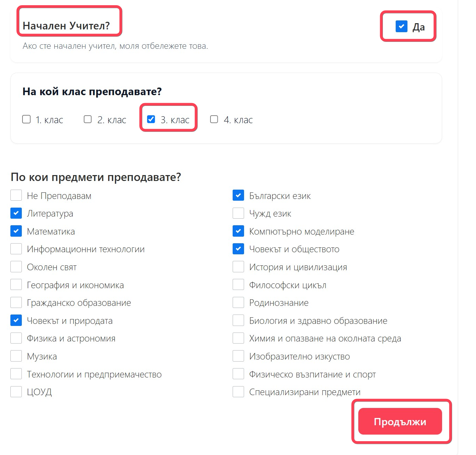Disable Компютърно моделиране checkbox

pos(239,231)
